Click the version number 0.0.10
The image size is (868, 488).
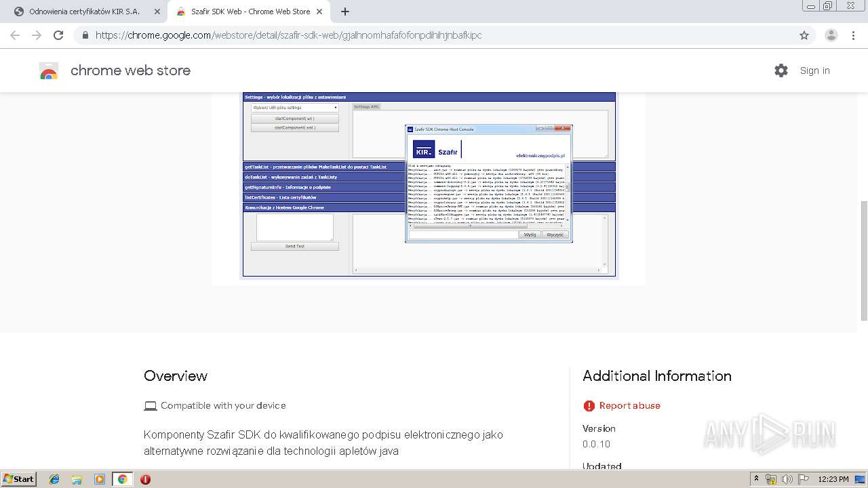click(x=596, y=444)
